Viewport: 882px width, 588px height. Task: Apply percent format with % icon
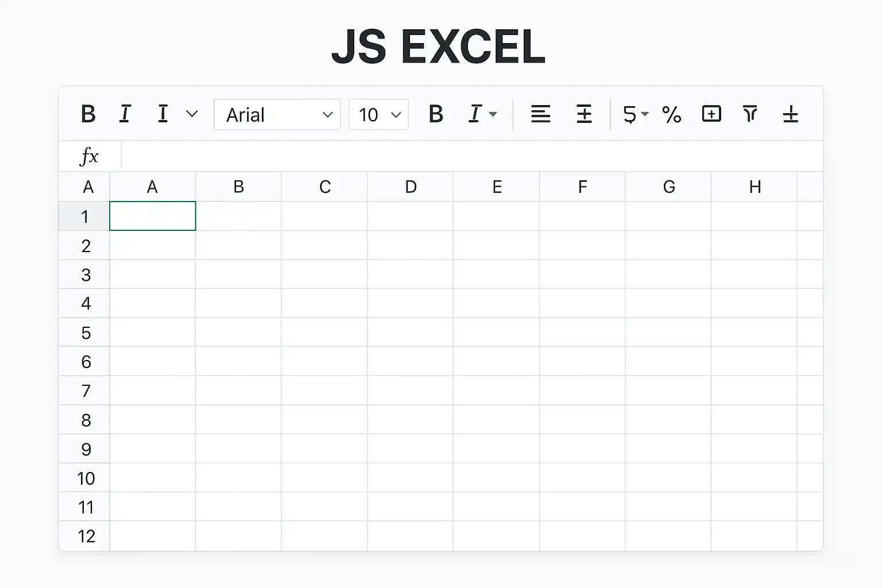[671, 114]
